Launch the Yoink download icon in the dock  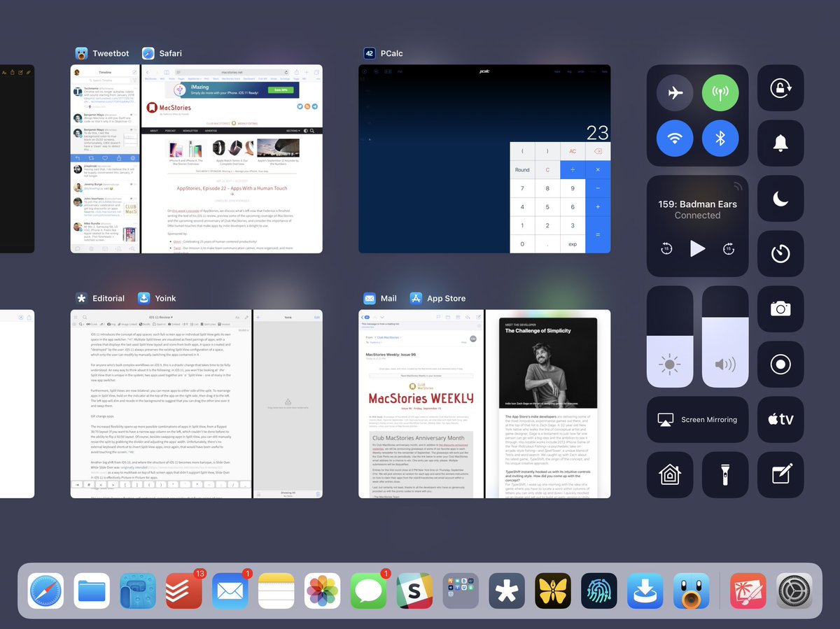click(x=645, y=591)
